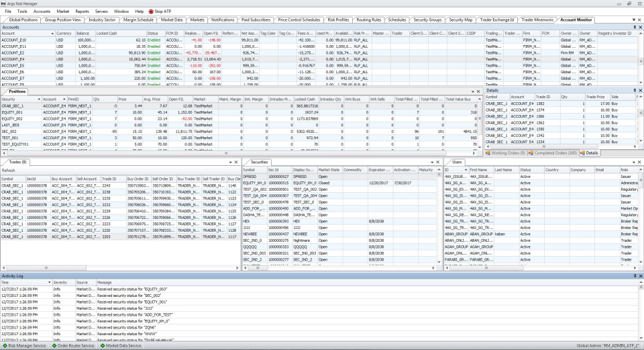Image resolution: width=644 pixels, height=350 pixels.
Task: Sort Activity Log by the Time column header
Action: pyautogui.click(x=26, y=283)
